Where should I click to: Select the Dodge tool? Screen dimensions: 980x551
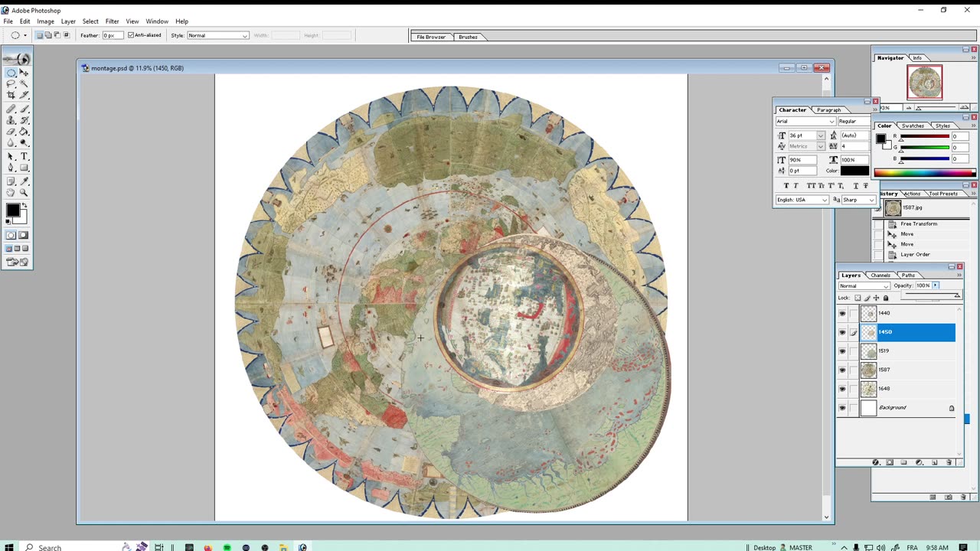click(x=24, y=142)
